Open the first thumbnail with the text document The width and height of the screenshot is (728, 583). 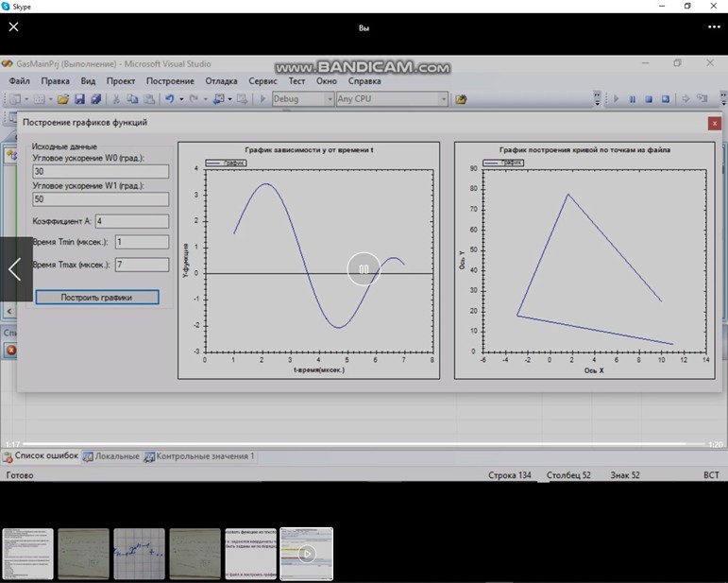(28, 554)
